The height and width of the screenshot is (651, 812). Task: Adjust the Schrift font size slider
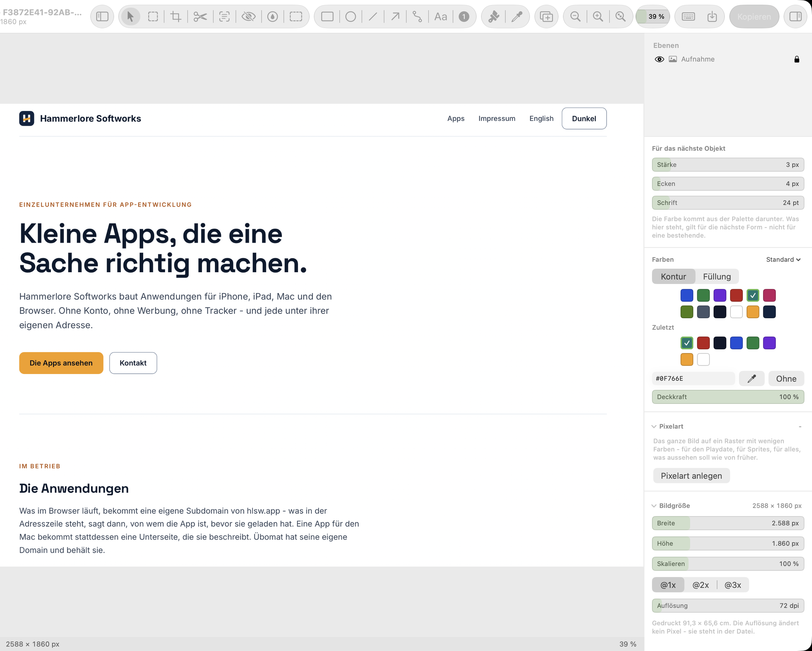(728, 203)
